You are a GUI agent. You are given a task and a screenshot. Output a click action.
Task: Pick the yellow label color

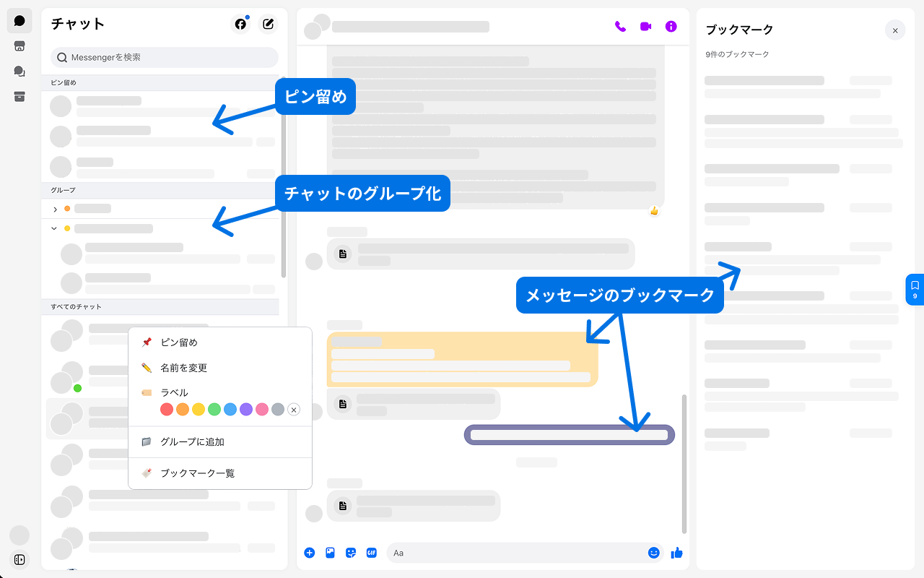coord(199,410)
